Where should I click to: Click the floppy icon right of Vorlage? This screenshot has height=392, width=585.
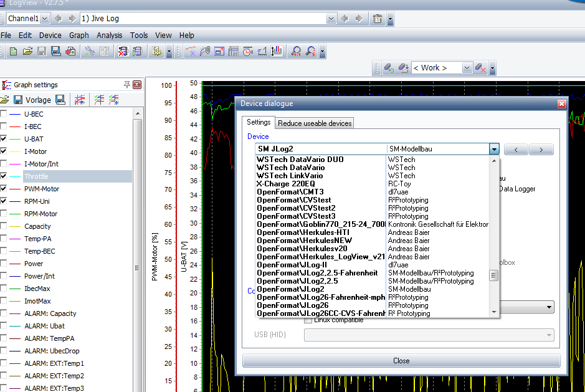(x=60, y=100)
